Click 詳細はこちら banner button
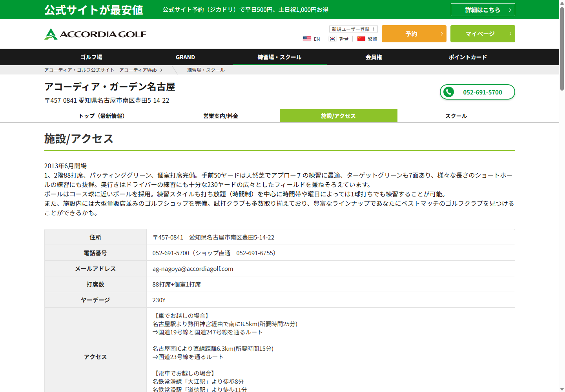The width and height of the screenshot is (565, 392). (483, 10)
